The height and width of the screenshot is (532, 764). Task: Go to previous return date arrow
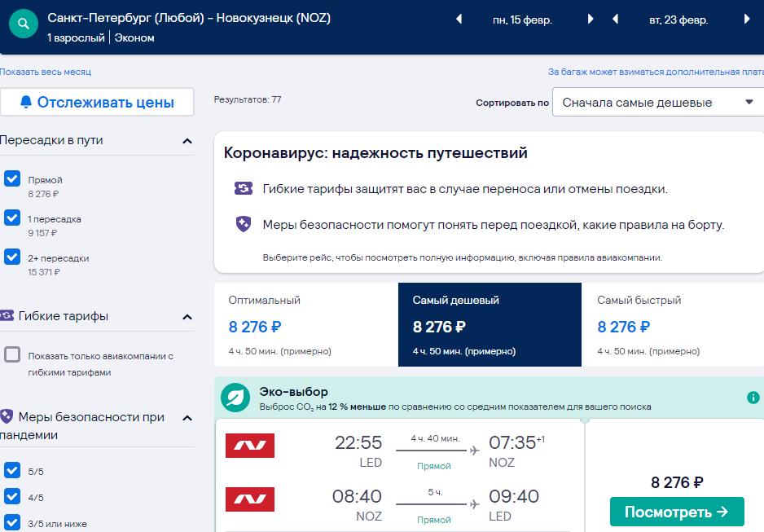coord(616,19)
